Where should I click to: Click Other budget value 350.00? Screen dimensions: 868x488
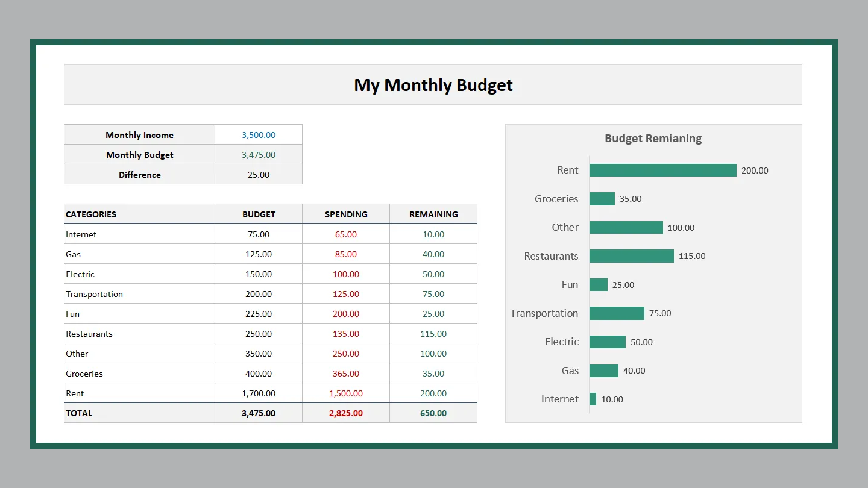click(x=259, y=354)
